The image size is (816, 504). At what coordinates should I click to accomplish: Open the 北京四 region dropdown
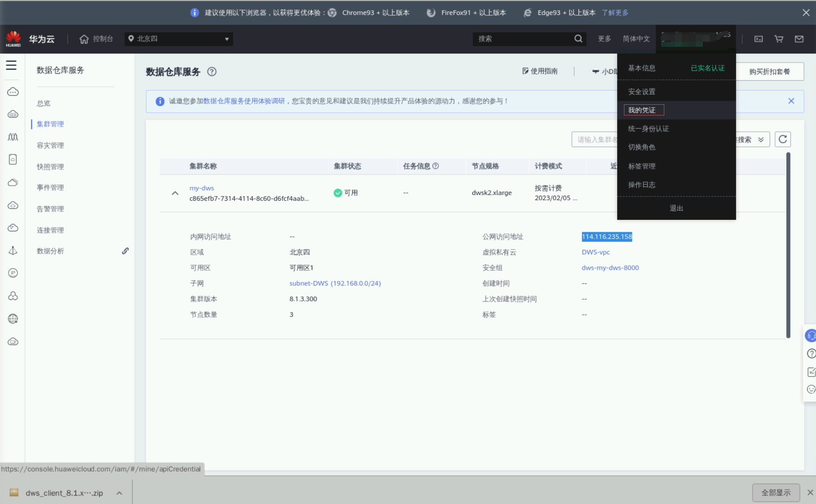[x=179, y=39]
